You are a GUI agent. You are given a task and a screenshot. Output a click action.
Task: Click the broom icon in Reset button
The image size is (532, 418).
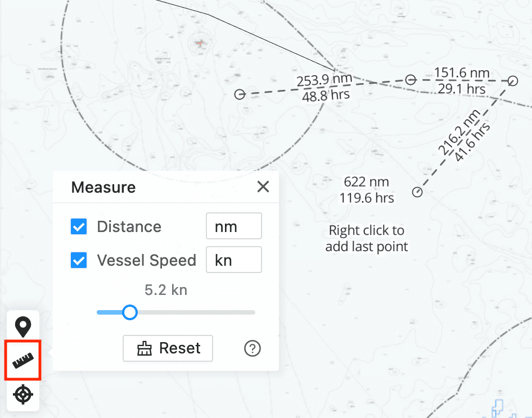click(145, 348)
